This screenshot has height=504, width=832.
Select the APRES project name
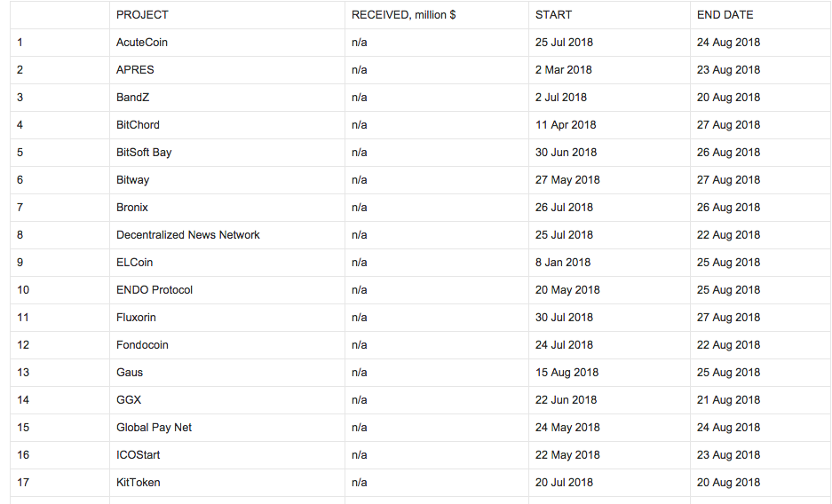[x=135, y=70]
